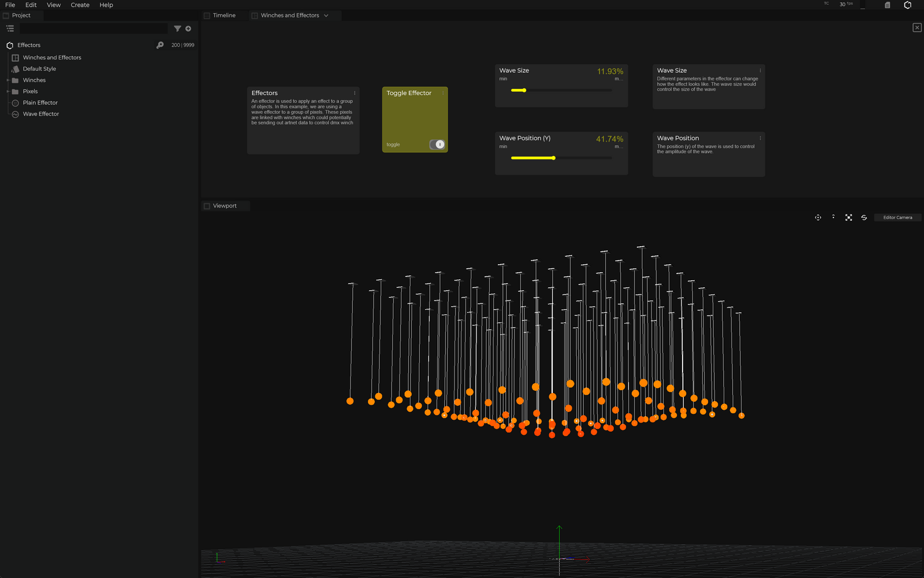Image resolution: width=924 pixels, height=578 pixels.
Task: Click the orbit/rotate camera icon in viewport
Action: coord(864,217)
